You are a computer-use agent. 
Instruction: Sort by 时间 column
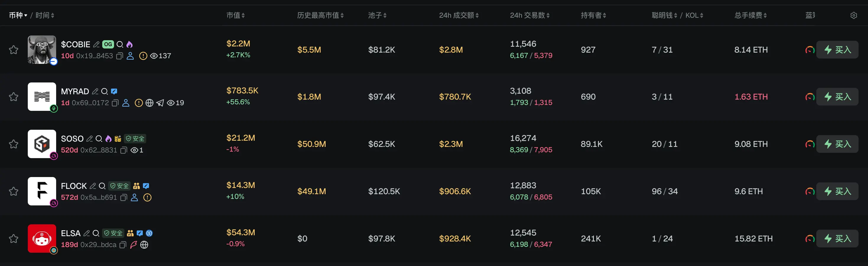pos(45,15)
